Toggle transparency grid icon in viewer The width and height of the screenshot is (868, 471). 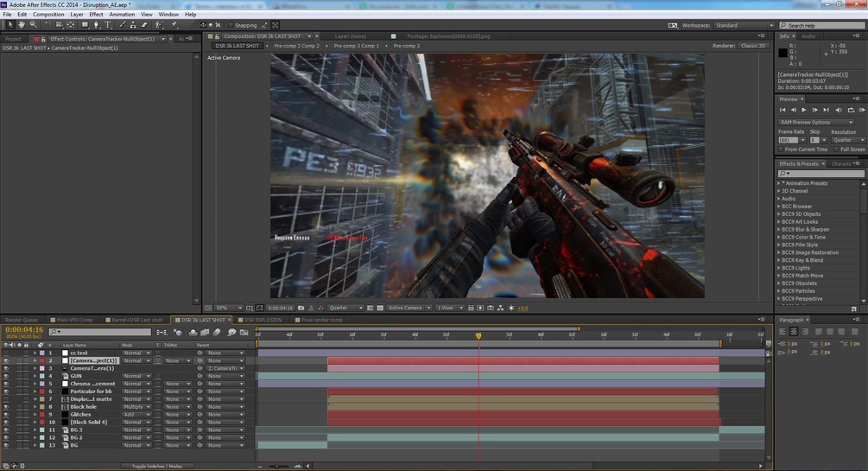(x=380, y=308)
